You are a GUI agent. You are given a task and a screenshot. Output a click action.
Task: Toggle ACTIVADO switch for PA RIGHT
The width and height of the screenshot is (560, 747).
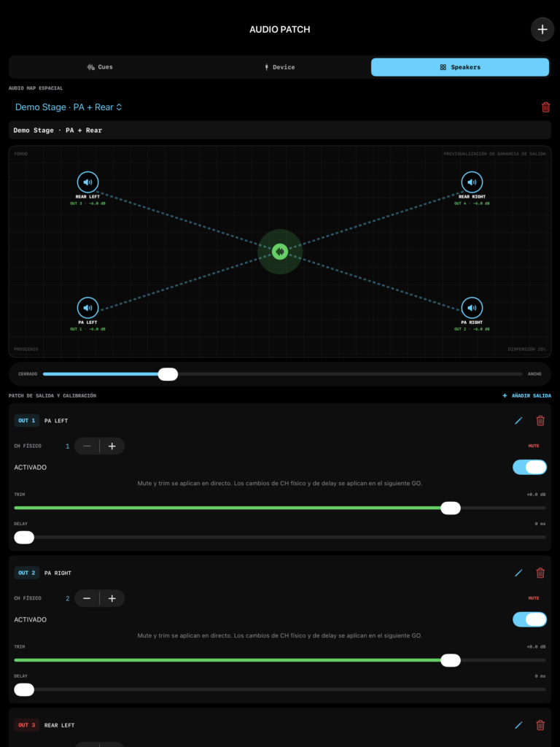[529, 619]
